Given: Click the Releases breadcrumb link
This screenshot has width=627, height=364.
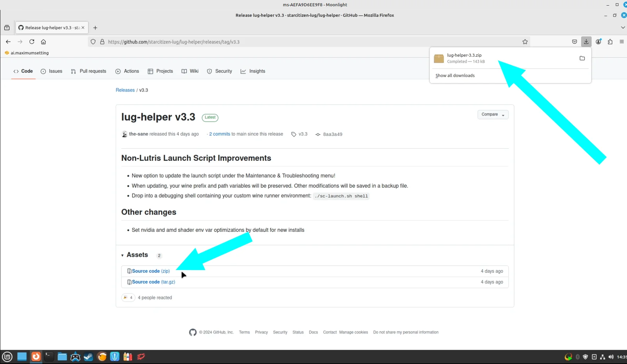Looking at the screenshot, I should click(125, 90).
